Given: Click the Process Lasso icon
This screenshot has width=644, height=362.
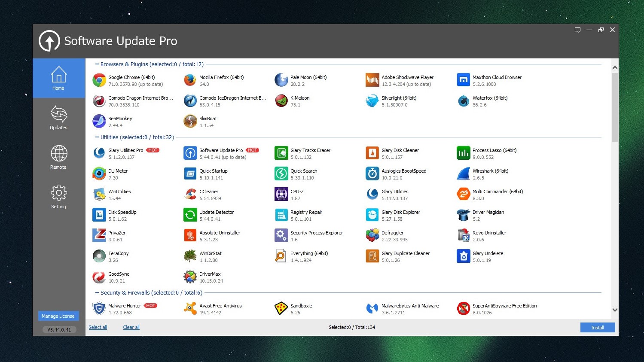Looking at the screenshot, I should pos(464,153).
